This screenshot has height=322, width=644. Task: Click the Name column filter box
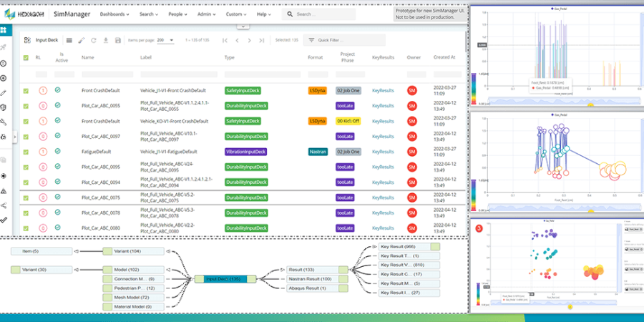click(x=107, y=74)
